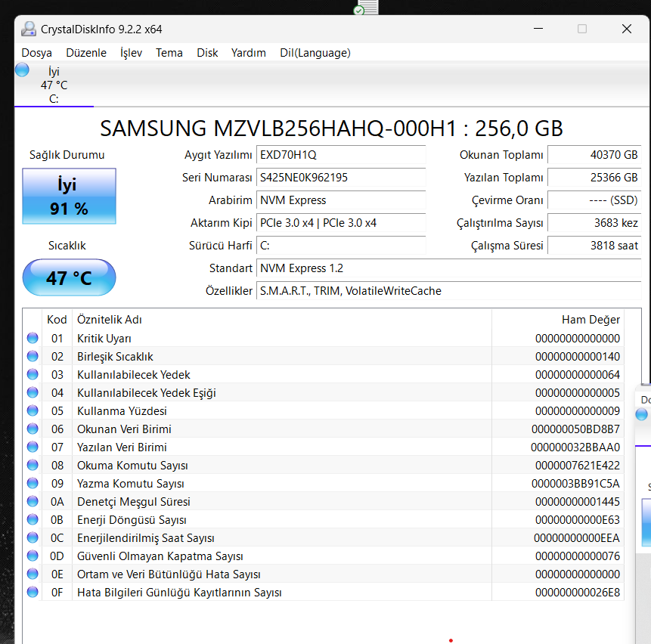Open the Dosya menu
The height and width of the screenshot is (644, 651).
[x=36, y=53]
